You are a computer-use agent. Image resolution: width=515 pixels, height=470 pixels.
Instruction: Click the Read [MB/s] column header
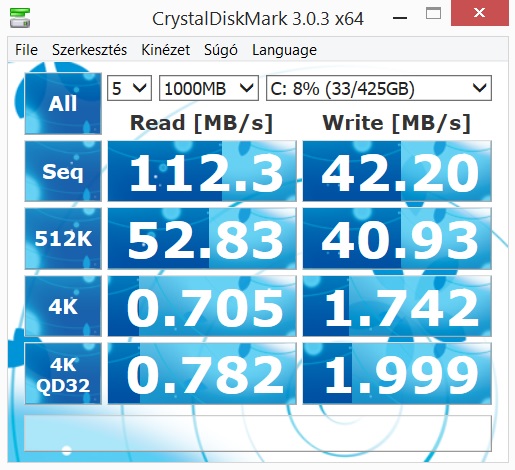[x=201, y=123]
